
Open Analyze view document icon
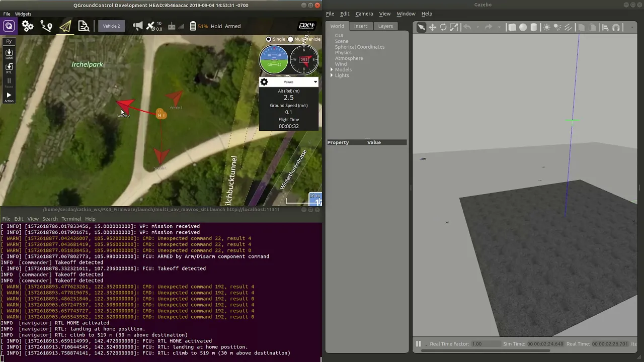[84, 26]
